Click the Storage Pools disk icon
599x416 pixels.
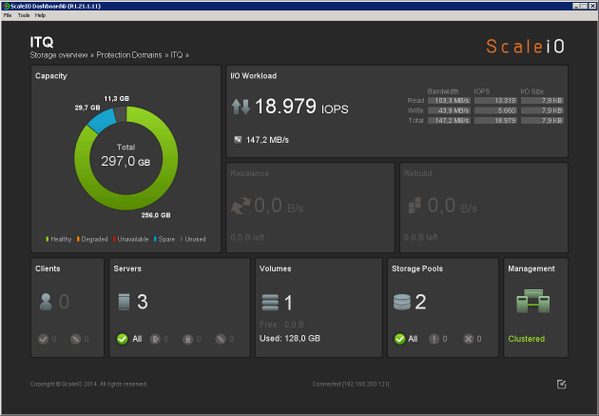(x=402, y=302)
